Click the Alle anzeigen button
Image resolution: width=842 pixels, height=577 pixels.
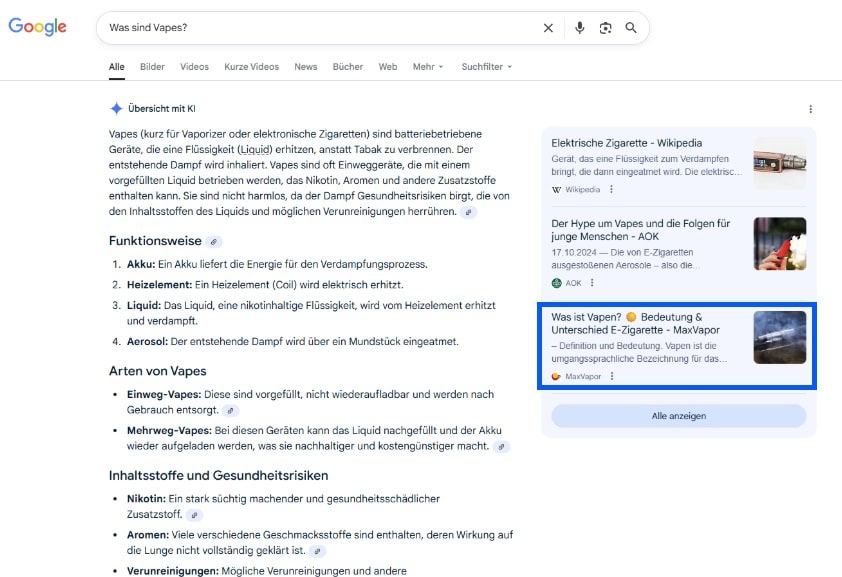point(679,416)
